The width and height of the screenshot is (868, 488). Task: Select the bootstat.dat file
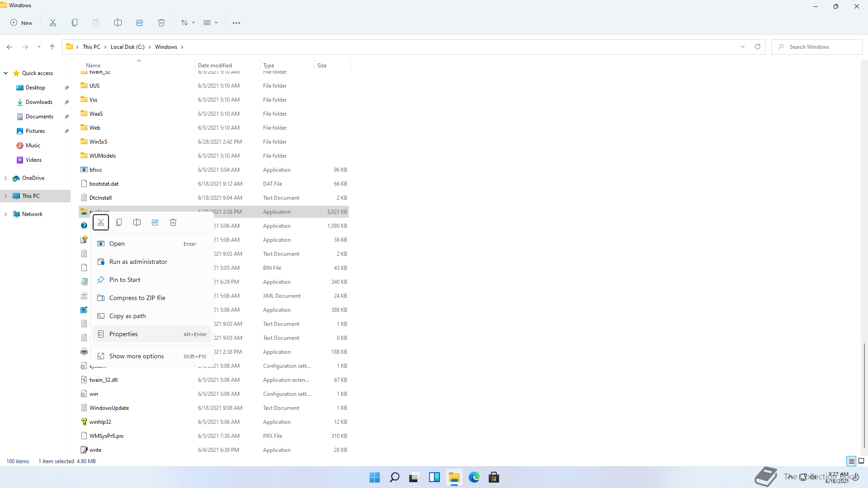coord(214,184)
